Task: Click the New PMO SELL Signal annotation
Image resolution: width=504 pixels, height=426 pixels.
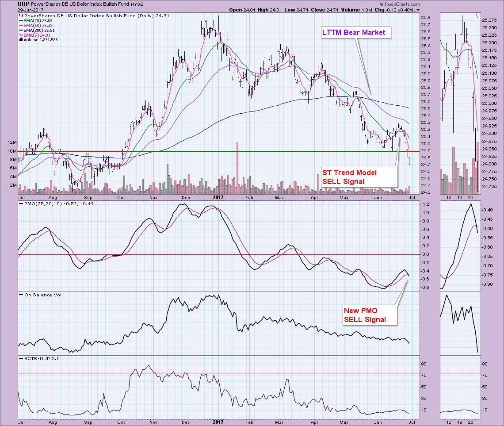Action: (x=370, y=315)
